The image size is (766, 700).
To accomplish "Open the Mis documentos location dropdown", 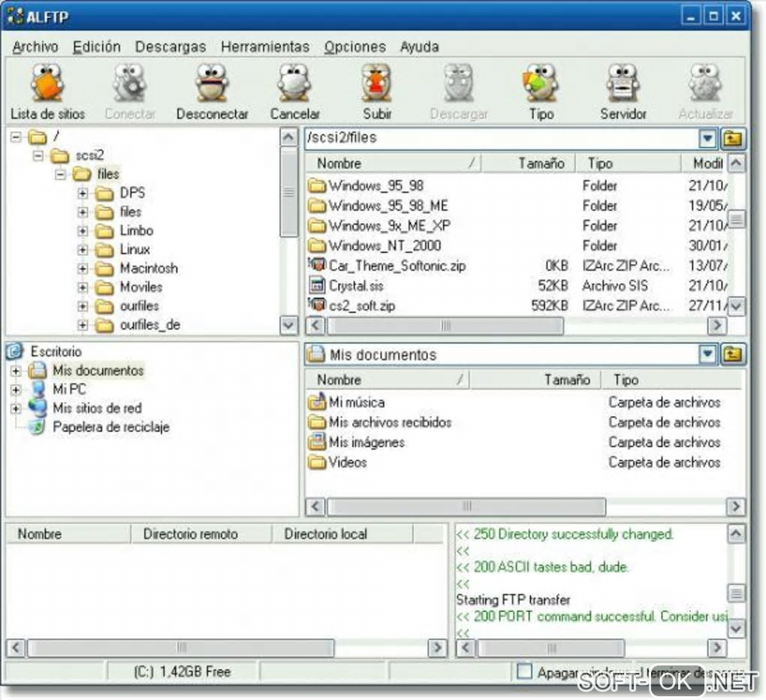I will [707, 355].
